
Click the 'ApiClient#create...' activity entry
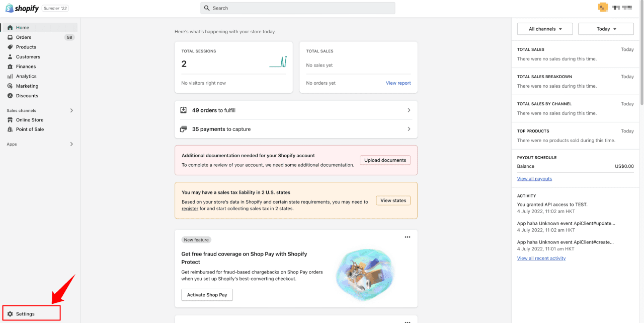566,242
